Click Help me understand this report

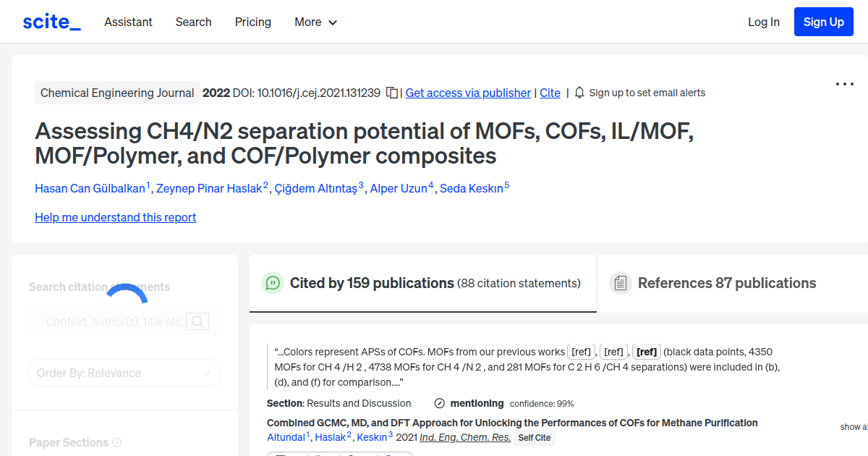point(115,217)
